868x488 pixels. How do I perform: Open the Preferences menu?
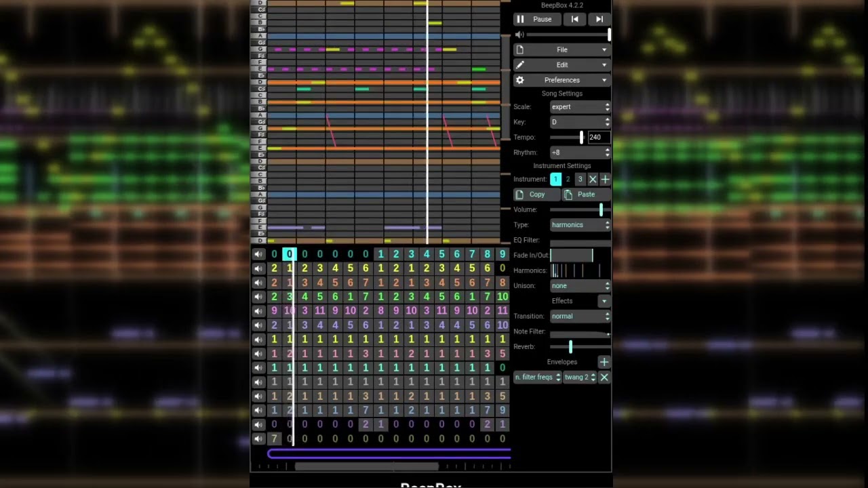pos(562,80)
